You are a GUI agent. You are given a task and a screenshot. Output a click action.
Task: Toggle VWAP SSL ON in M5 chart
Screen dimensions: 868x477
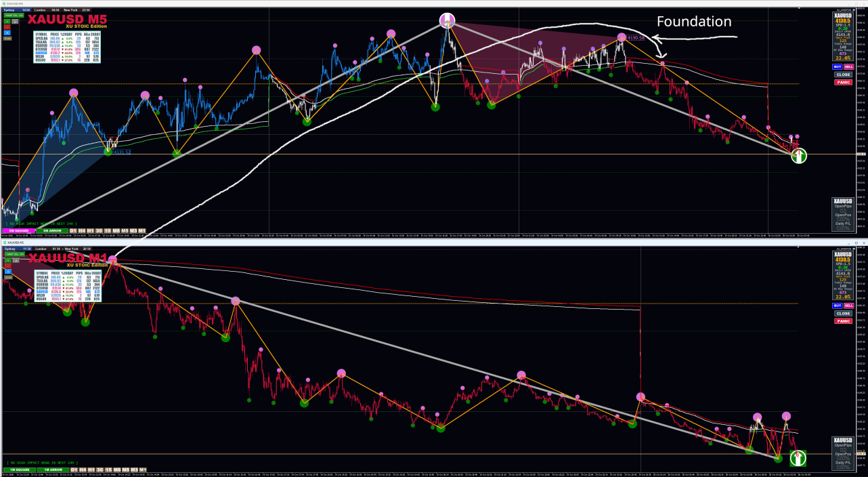14,16
